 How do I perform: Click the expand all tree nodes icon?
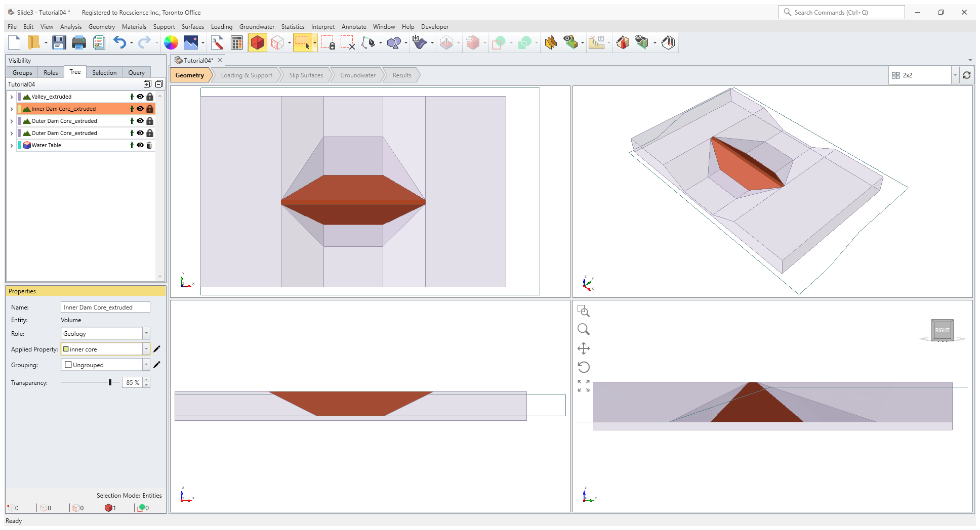click(147, 84)
